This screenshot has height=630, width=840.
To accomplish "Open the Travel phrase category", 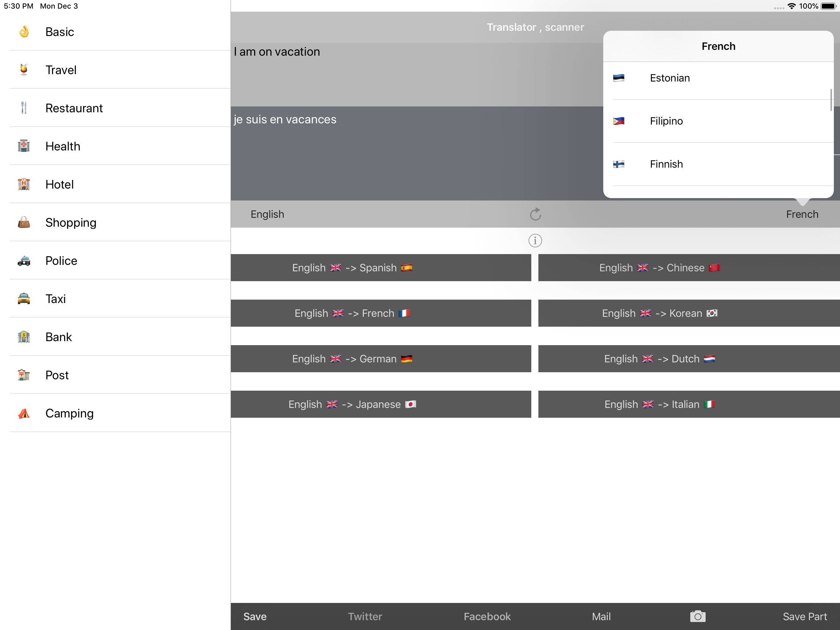I will coord(115,70).
